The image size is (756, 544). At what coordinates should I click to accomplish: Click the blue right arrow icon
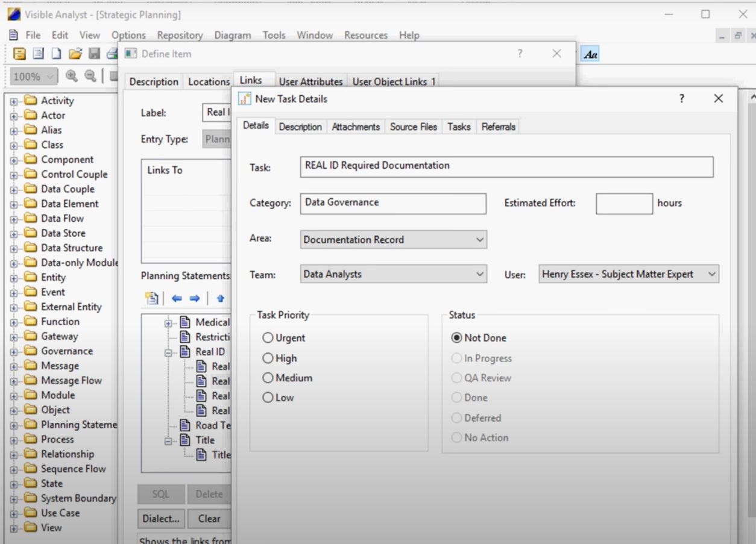(195, 298)
